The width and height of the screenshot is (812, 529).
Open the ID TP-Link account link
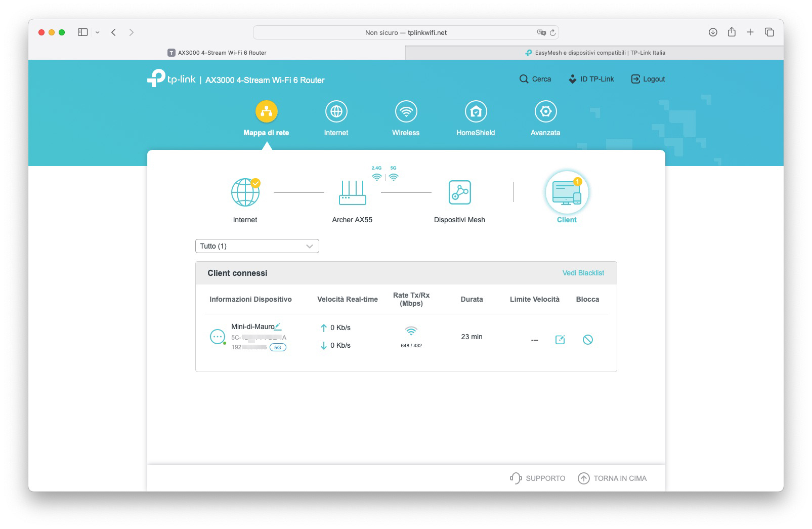[x=591, y=79]
